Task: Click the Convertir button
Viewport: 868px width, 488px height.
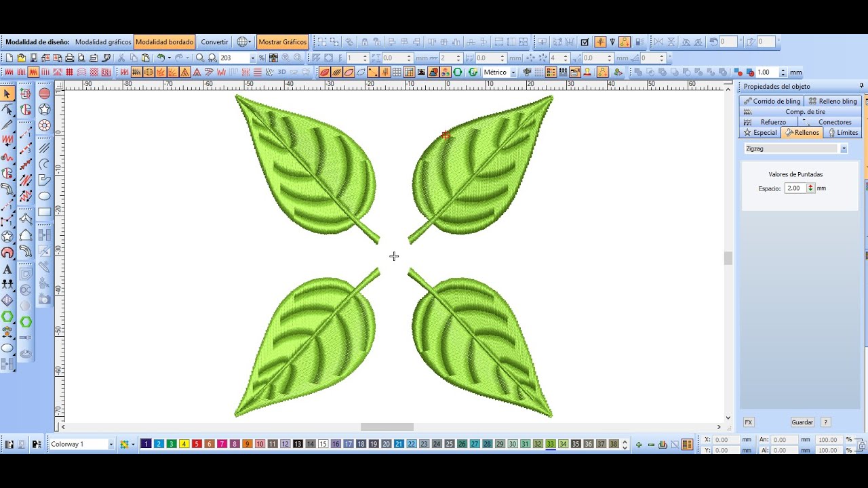Action: (215, 42)
